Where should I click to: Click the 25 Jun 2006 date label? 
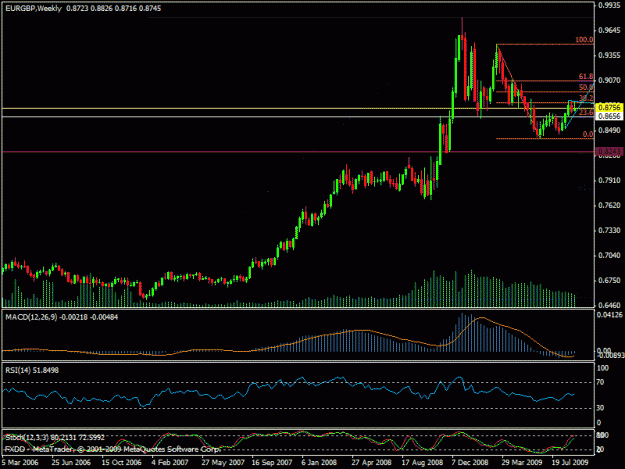[71, 463]
